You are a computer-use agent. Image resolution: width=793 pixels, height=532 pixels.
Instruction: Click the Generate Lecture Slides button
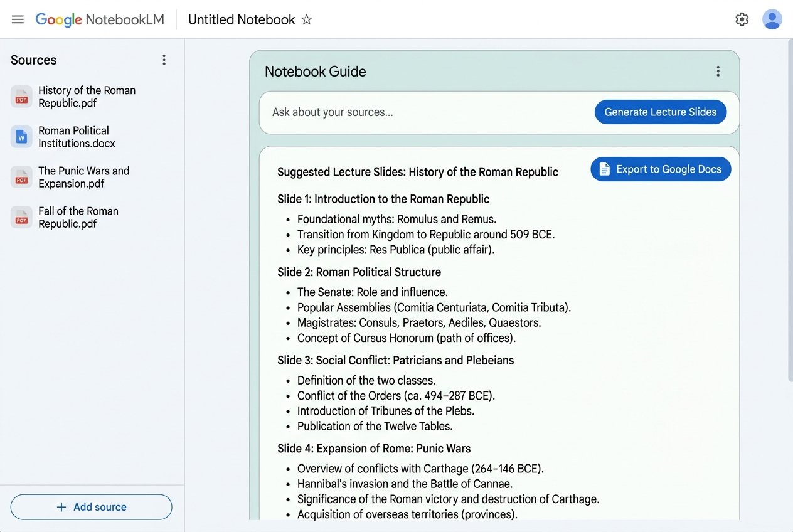pyautogui.click(x=661, y=112)
